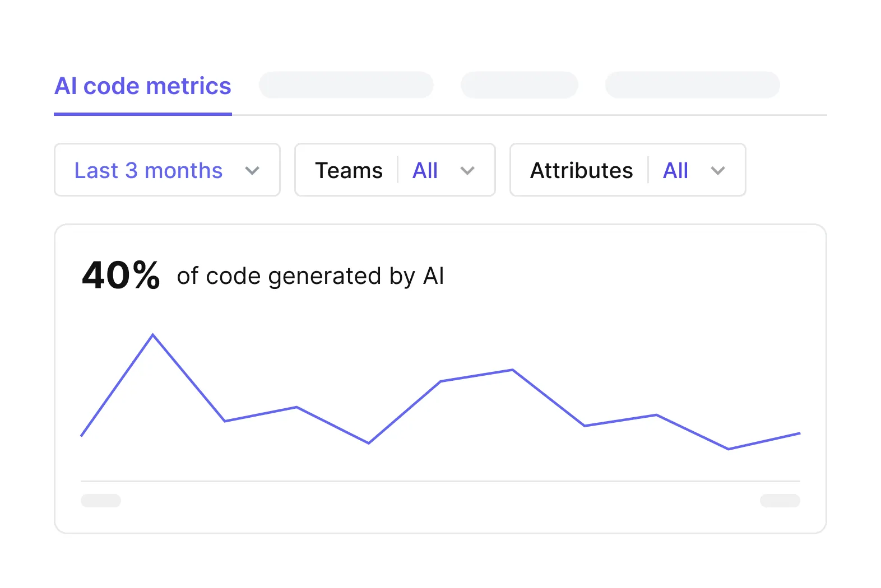This screenshot has height=588, width=881.
Task: Select the second peak on the chart line
Action: (x=512, y=370)
